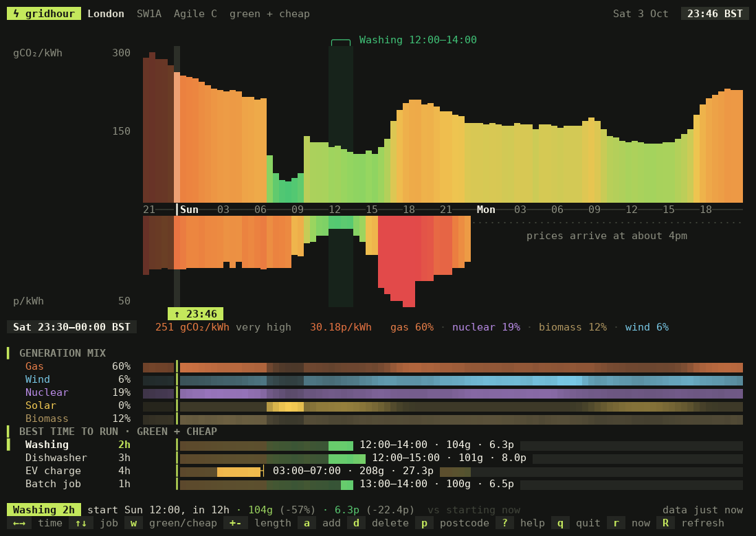The width and height of the screenshot is (756, 536).
Task: Click the +- length key badge
Action: [x=236, y=523]
